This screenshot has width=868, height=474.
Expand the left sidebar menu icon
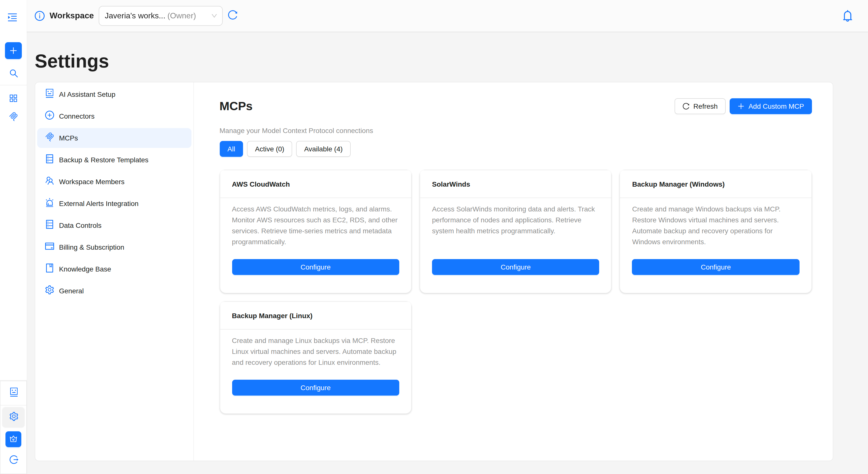click(x=12, y=17)
